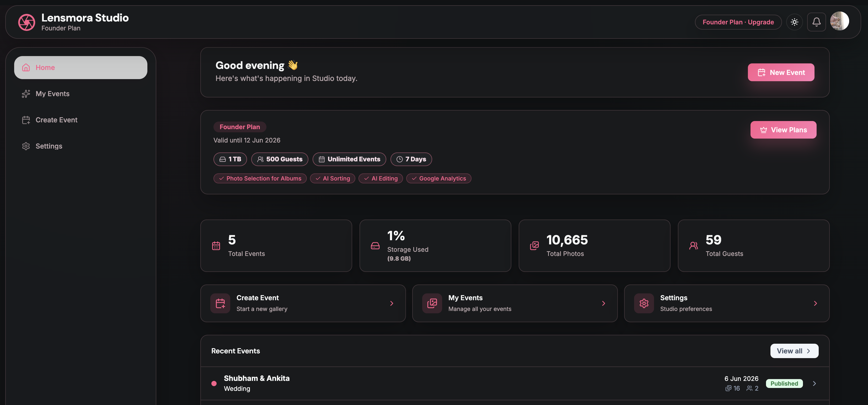Click the sidebar Create Event calendar icon
This screenshot has width=868, height=405.
click(x=26, y=120)
